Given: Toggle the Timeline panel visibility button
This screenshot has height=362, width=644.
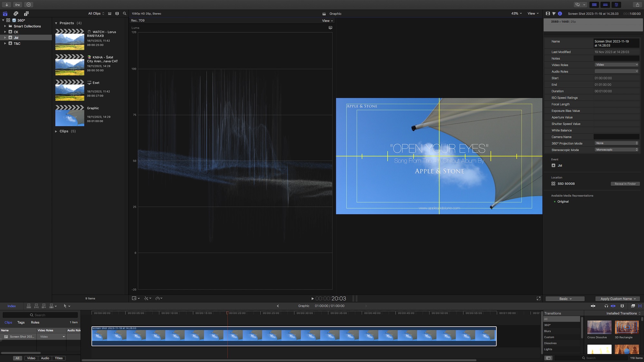Looking at the screenshot, I should point(605,5).
